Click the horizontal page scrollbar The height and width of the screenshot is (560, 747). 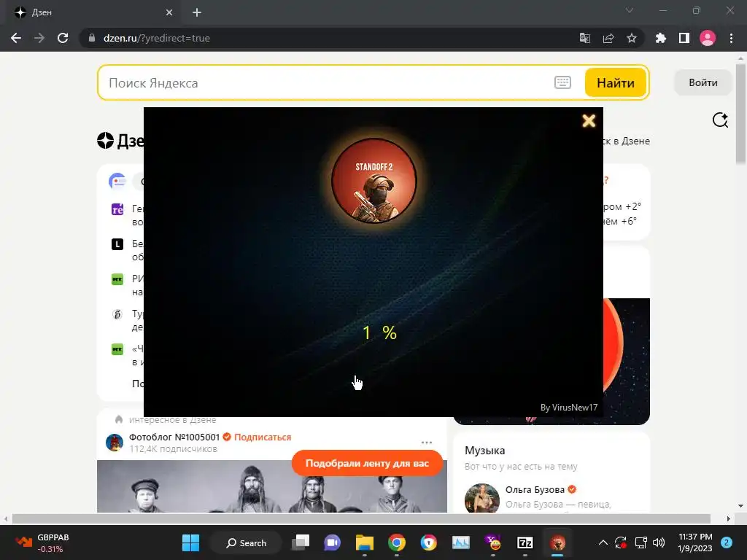click(x=361, y=518)
